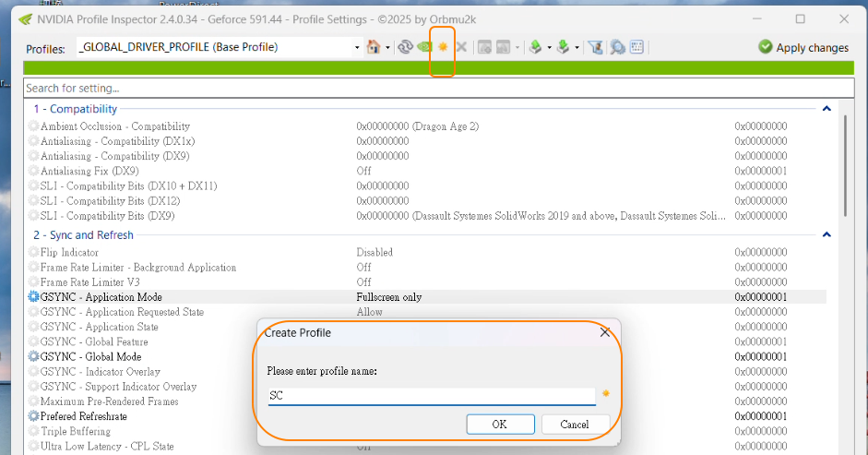Toggle the user-defined profiles filter icon
This screenshot has width=868, height=455.
(596, 47)
